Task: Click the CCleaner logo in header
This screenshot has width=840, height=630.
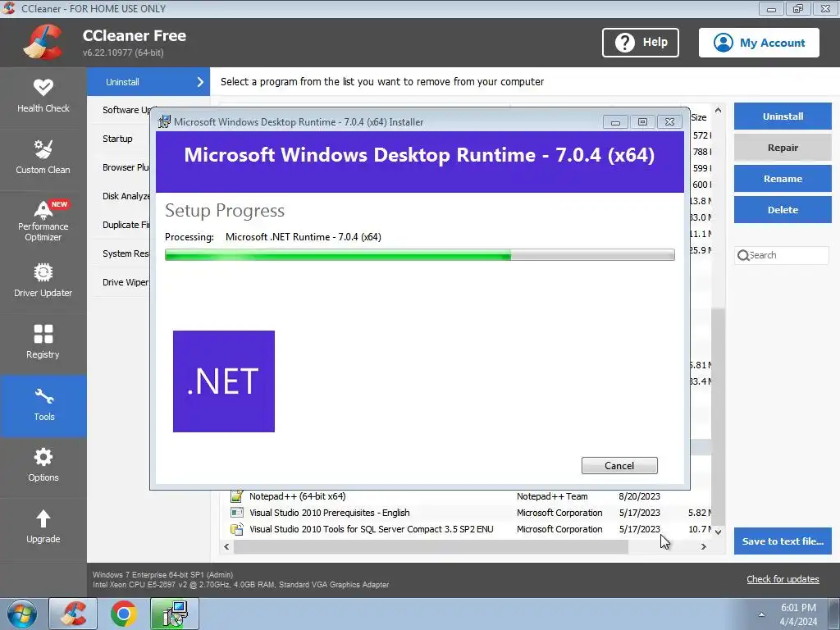Action: [x=43, y=42]
